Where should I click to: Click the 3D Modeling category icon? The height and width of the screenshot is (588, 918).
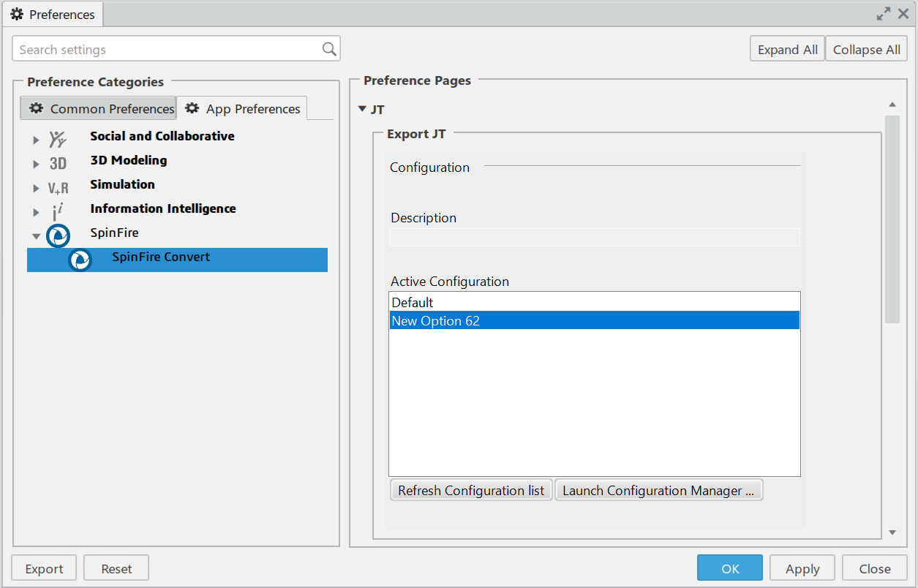coord(58,164)
